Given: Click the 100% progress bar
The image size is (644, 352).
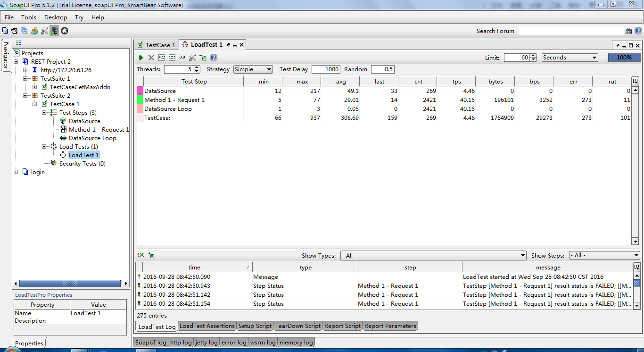Looking at the screenshot, I should click(x=624, y=58).
